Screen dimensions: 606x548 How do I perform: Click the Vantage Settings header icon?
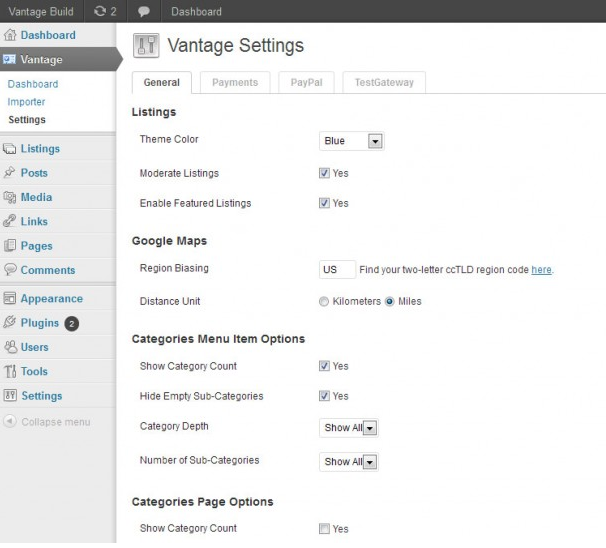coord(146,46)
